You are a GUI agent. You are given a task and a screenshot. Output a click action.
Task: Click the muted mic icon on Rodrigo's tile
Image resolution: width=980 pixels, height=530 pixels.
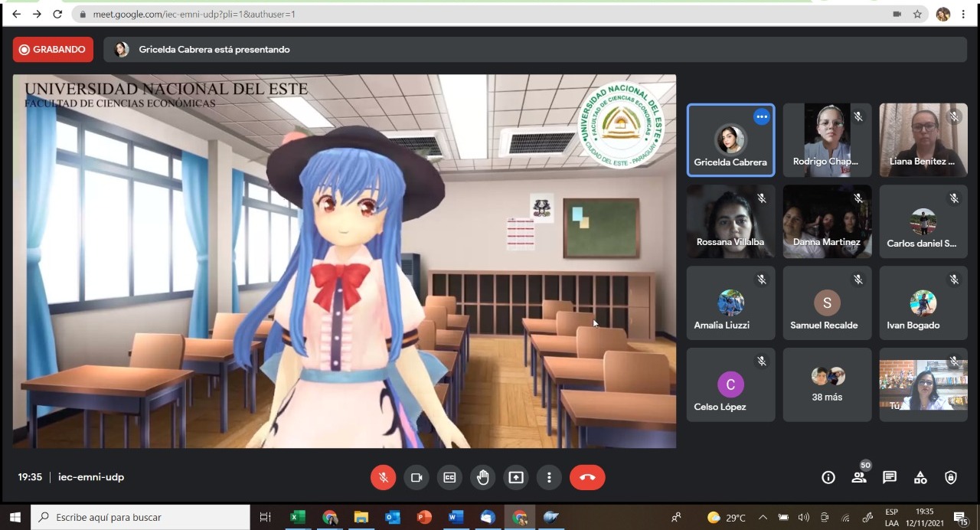pos(858,117)
